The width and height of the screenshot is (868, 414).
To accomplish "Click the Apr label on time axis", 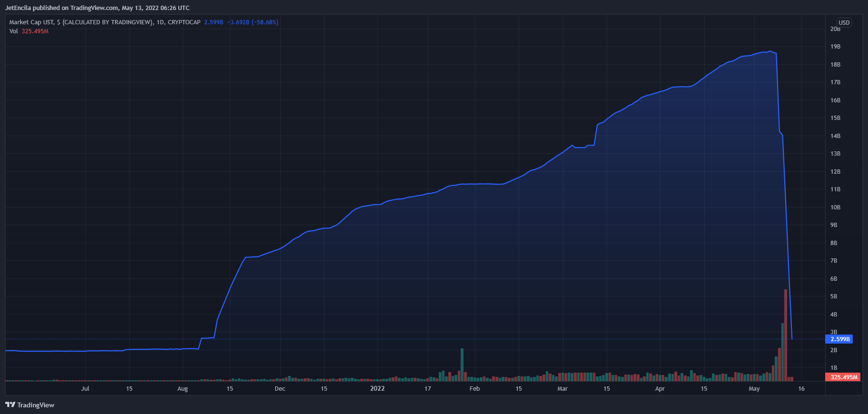I will pyautogui.click(x=660, y=389).
